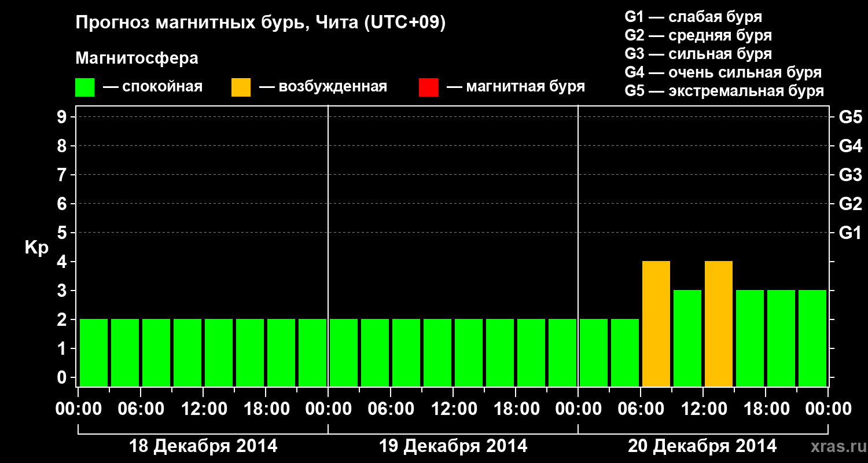Click the Kp value '0' on the left axis
Image resolution: width=868 pixels, height=463 pixels.
tap(63, 377)
